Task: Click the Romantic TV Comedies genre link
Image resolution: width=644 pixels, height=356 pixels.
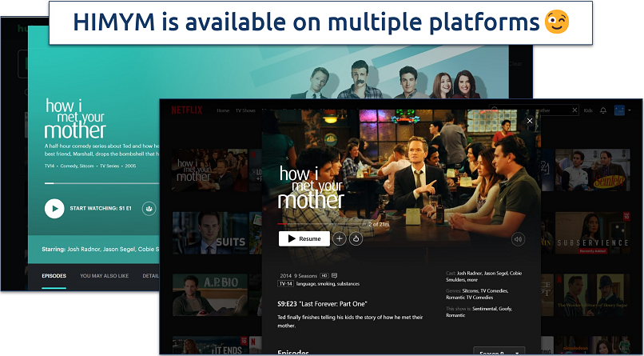Action: pos(470,298)
